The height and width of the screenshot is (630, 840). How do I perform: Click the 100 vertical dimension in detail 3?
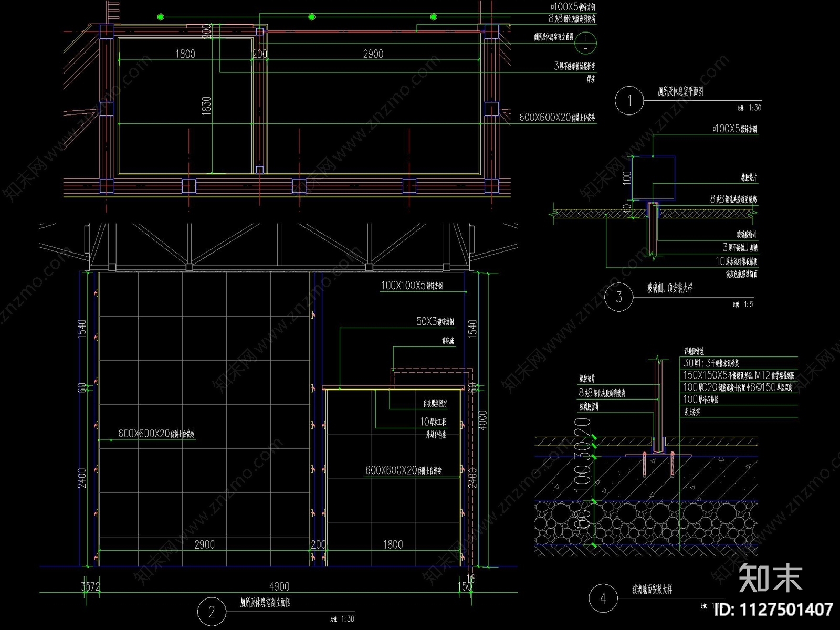[x=627, y=178]
